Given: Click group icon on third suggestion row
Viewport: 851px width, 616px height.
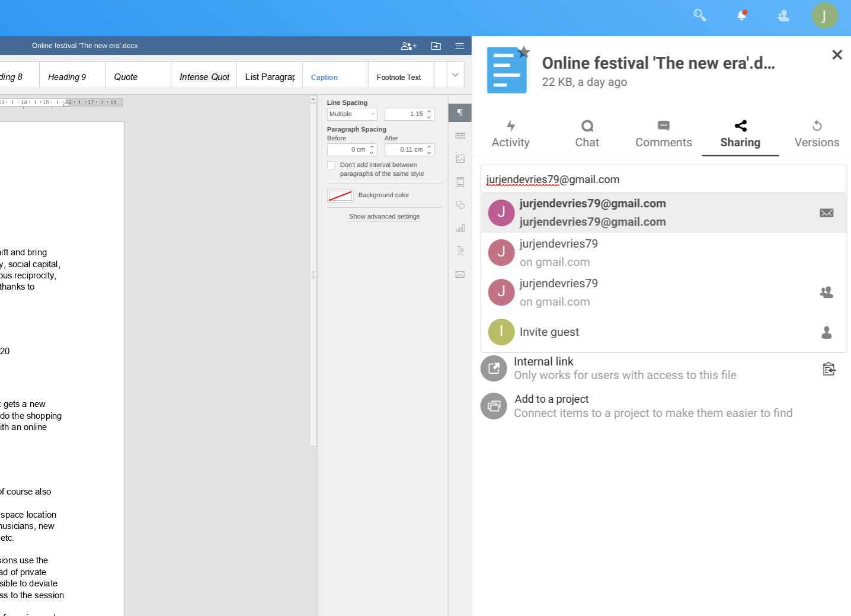Looking at the screenshot, I should pyautogui.click(x=827, y=292).
